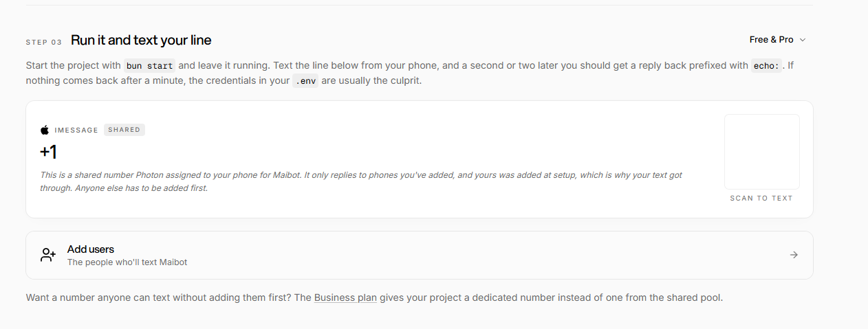This screenshot has height=329, width=868.
Task: Click the STEP 03 label
Action: point(44,42)
